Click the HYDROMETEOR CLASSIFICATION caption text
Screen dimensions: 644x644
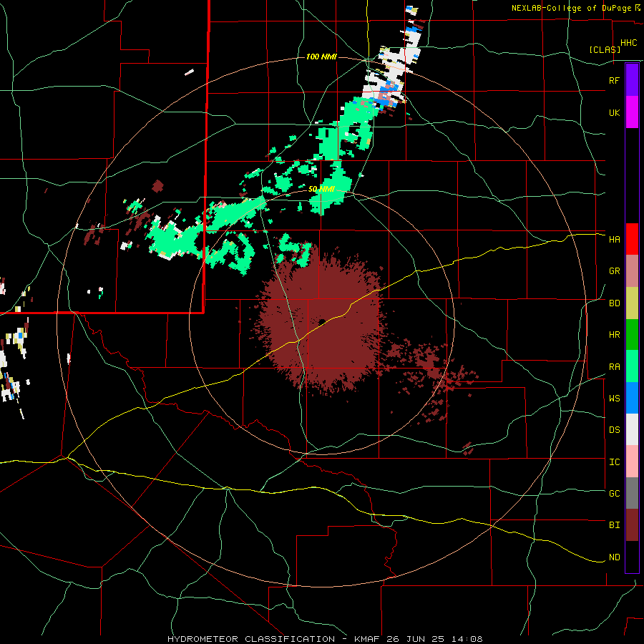tap(251, 639)
